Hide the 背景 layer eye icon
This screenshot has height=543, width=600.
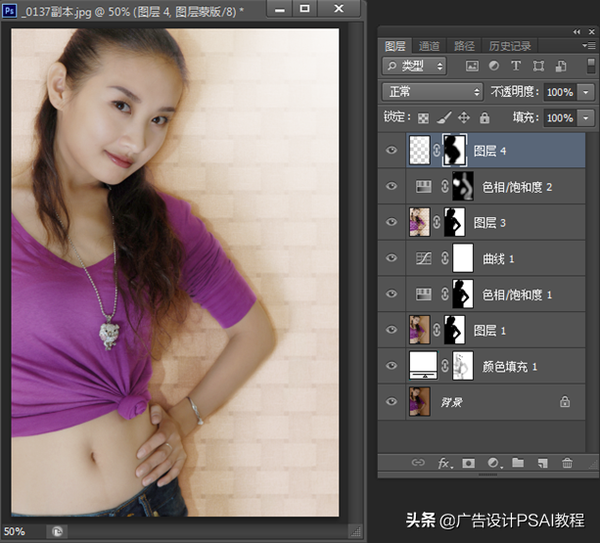click(391, 402)
